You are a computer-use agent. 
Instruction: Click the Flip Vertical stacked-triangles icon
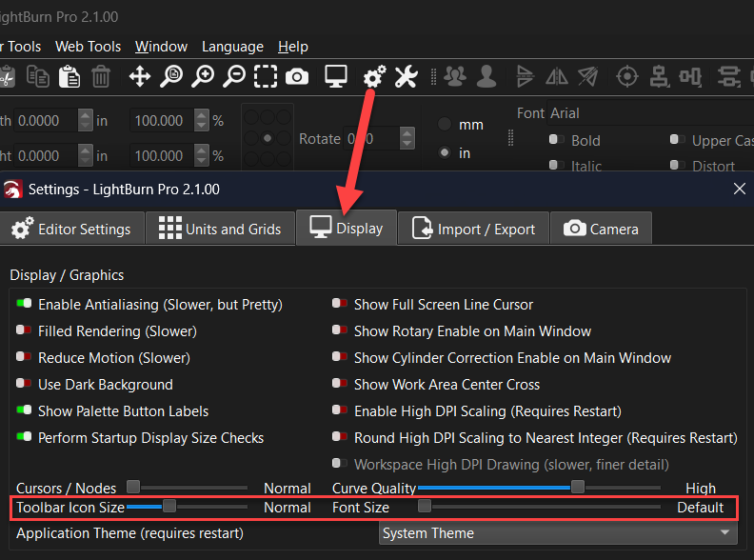525,76
